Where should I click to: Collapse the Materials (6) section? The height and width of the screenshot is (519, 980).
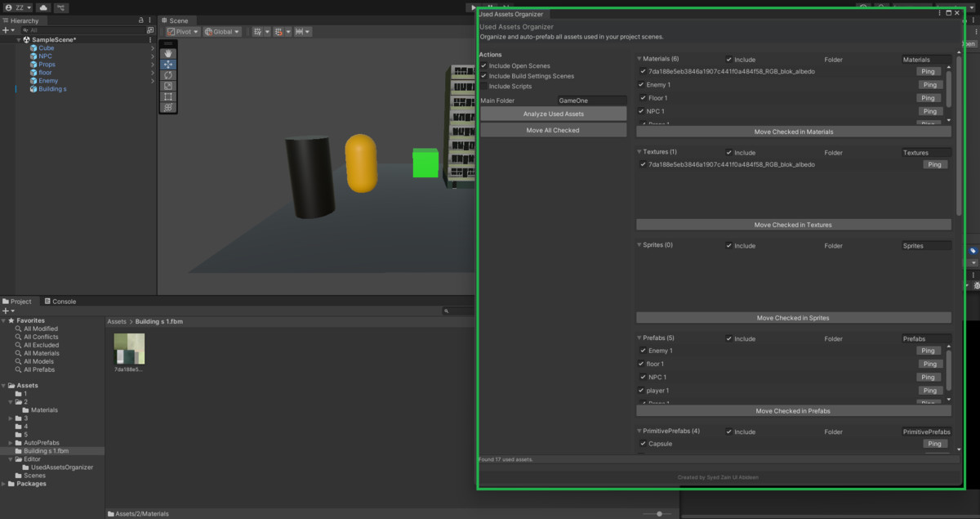pyautogui.click(x=639, y=60)
